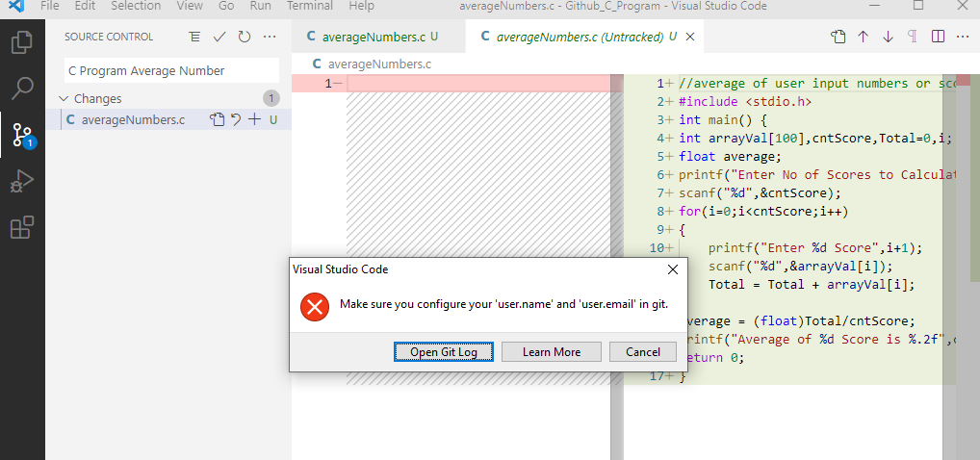
Task: Click Cancel button in dialog
Action: coord(643,352)
